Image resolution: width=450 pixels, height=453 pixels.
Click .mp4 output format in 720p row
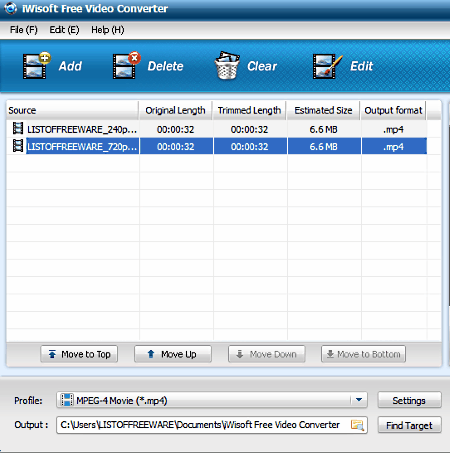(393, 147)
